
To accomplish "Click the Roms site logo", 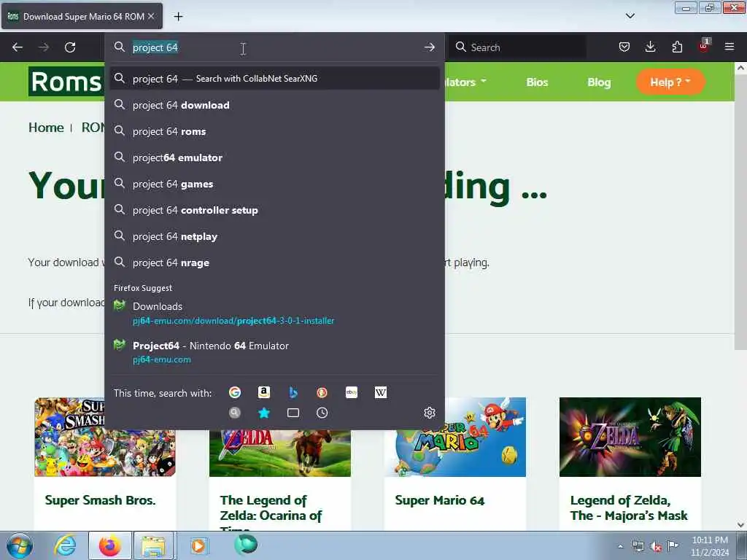I will pos(66,82).
